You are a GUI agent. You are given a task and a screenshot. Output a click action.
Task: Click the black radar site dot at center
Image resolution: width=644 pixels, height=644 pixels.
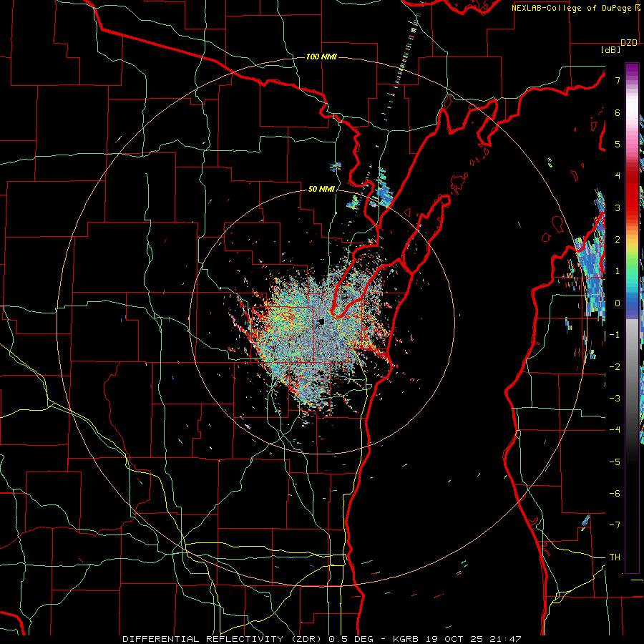click(321, 321)
